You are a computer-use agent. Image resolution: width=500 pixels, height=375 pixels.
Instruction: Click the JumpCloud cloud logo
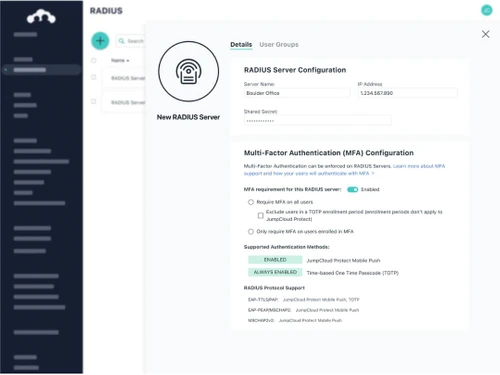coord(41,17)
